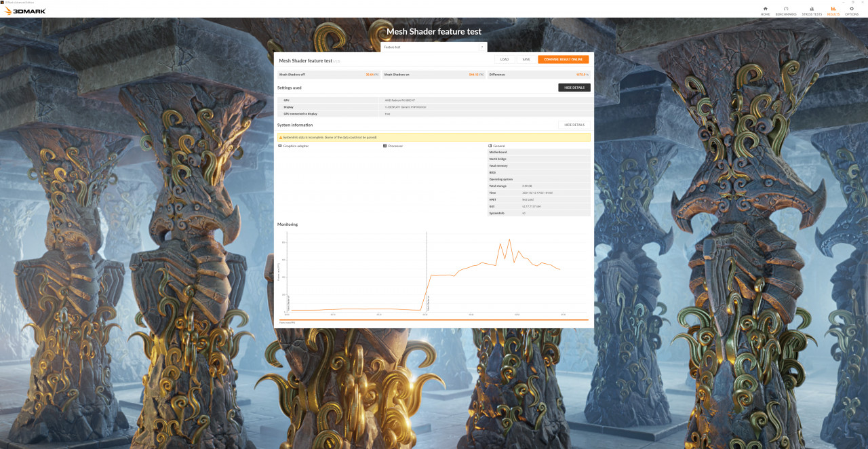Click the BIOS row
The height and width of the screenshot is (449, 868).
point(539,172)
